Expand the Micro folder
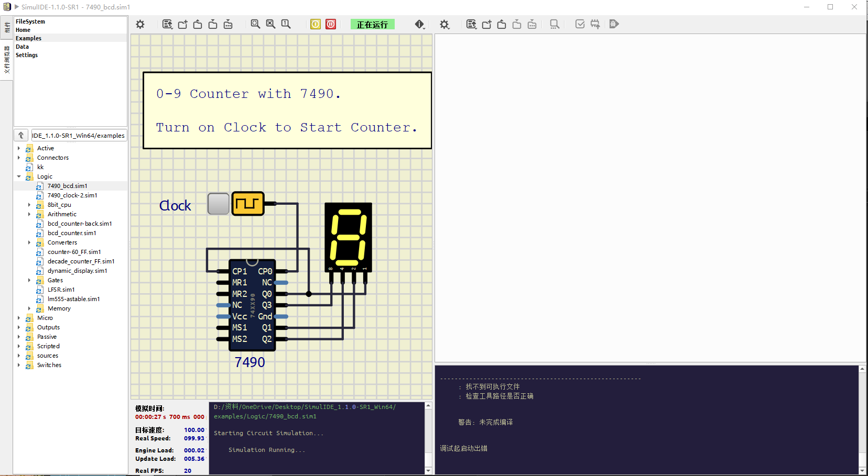Screen dimensions: 868x476 pos(19,318)
